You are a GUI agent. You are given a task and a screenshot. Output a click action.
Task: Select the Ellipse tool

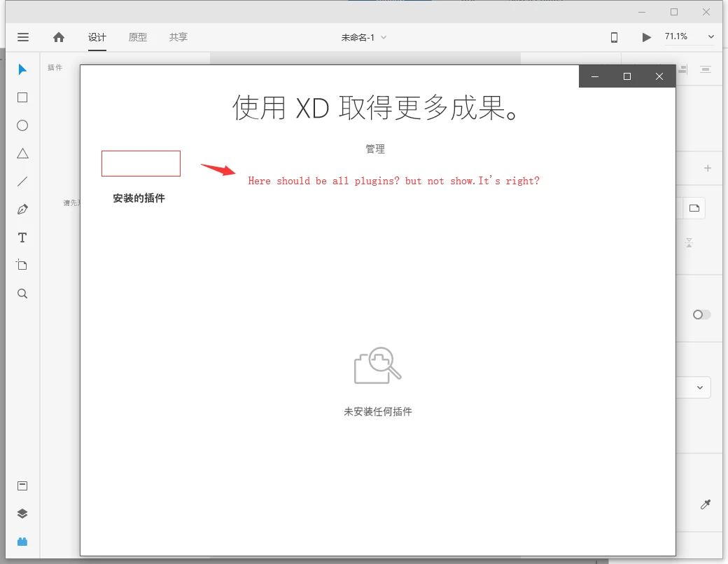22,125
